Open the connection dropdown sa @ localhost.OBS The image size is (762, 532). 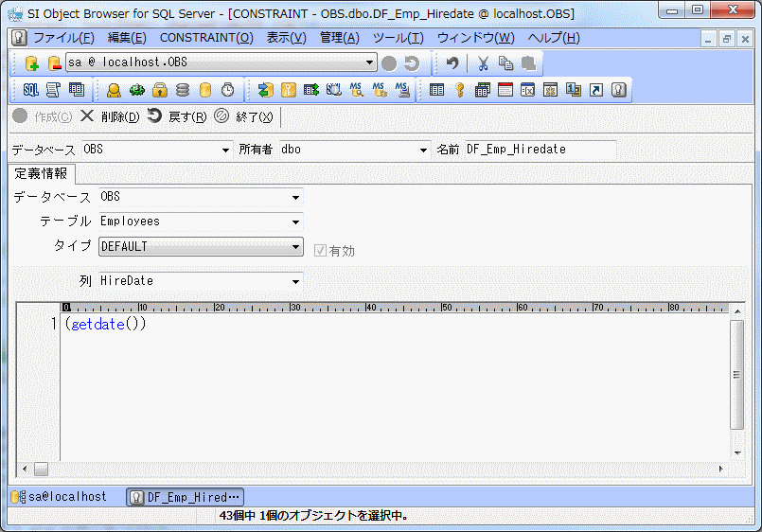click(x=370, y=63)
